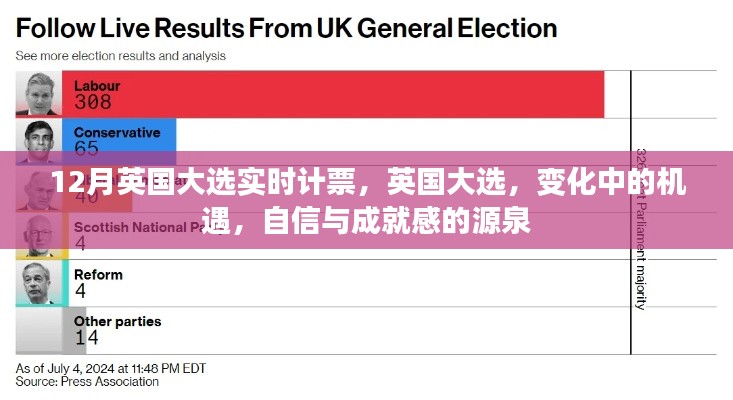This screenshot has height=400, width=733.
Task: Click the Parliament majority vertical line label
Action: (641, 260)
